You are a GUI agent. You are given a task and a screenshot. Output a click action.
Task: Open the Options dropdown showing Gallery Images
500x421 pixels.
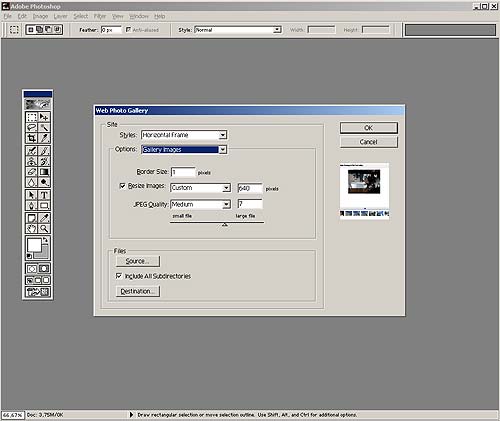tap(184, 149)
